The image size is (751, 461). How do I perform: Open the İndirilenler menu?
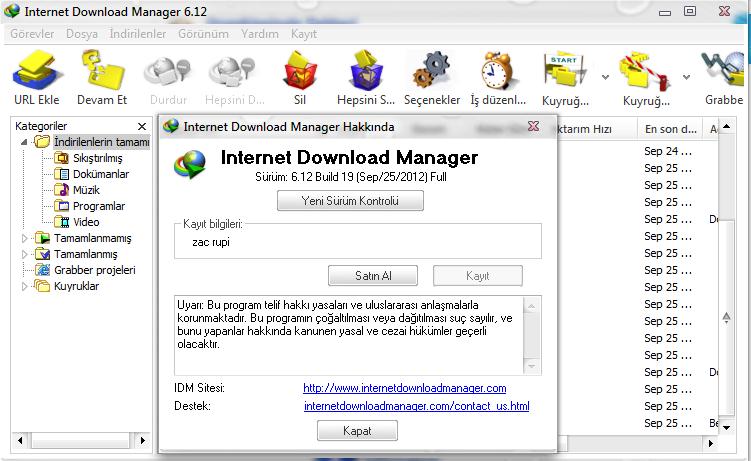(x=137, y=34)
